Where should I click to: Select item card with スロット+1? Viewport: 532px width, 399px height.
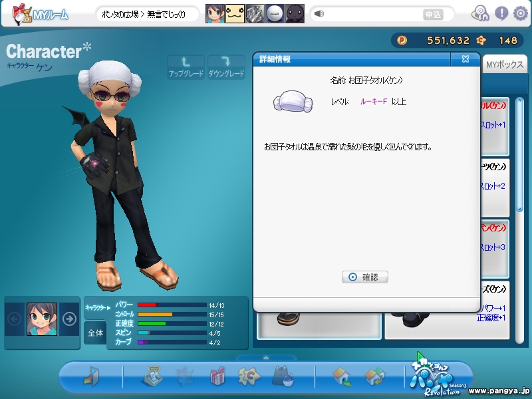point(495,126)
